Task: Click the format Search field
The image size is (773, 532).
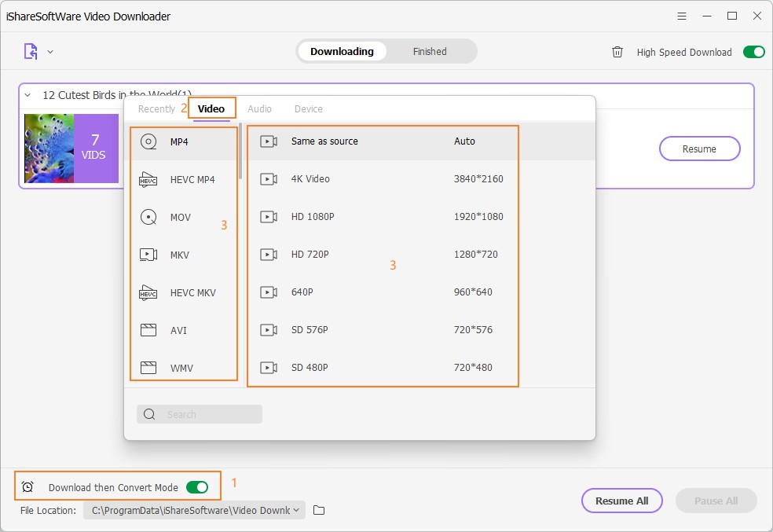Action: click(200, 414)
